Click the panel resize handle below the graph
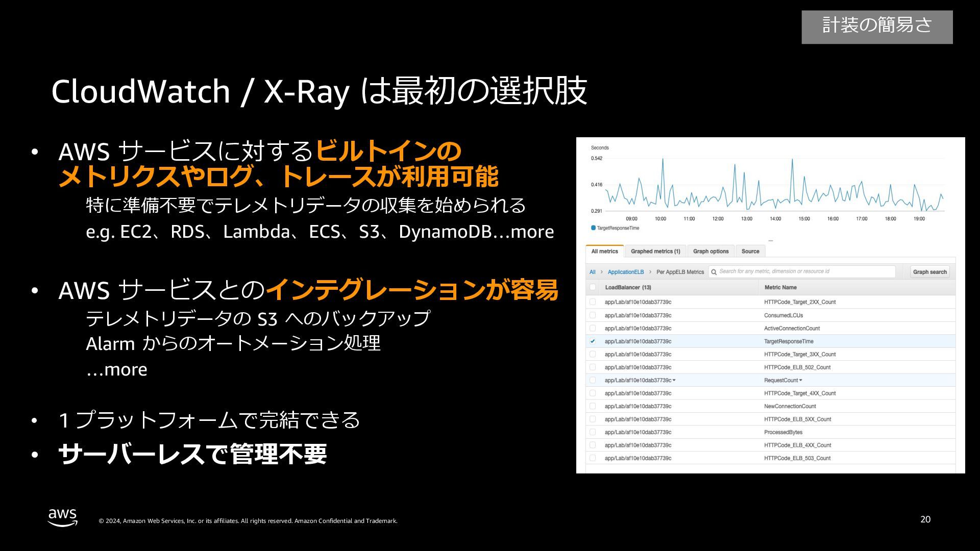This screenshot has height=551, width=980. click(x=770, y=241)
